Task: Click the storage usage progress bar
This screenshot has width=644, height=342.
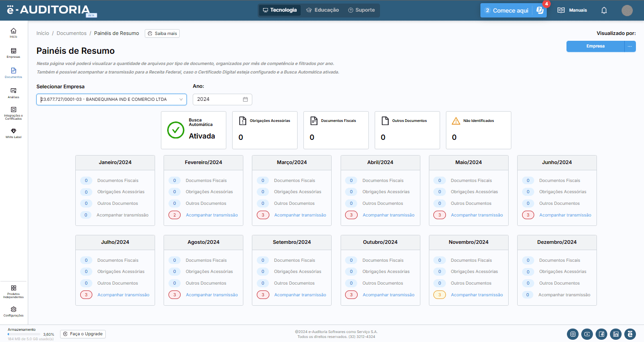Action: coord(24,334)
